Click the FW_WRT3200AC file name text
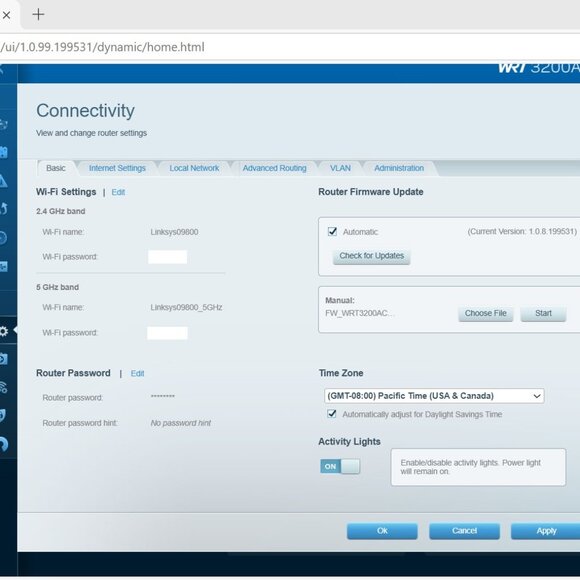Viewport: 580px width, 580px height. coord(360,313)
